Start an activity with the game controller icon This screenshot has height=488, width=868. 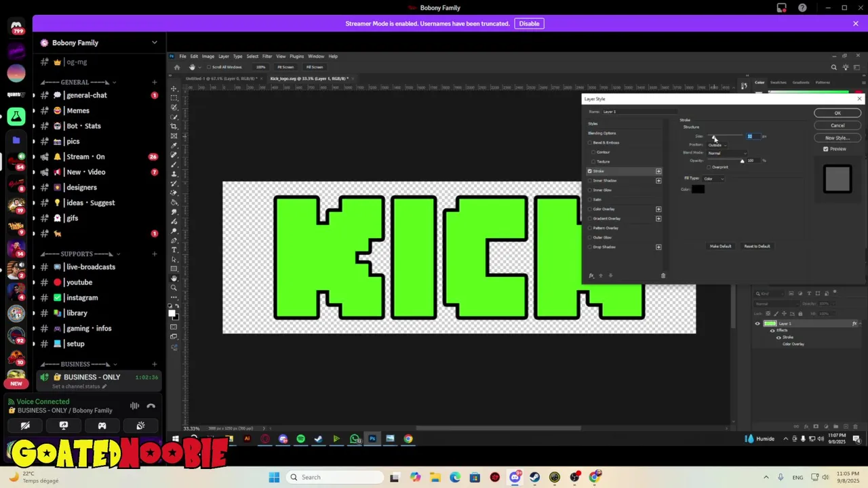tap(102, 426)
